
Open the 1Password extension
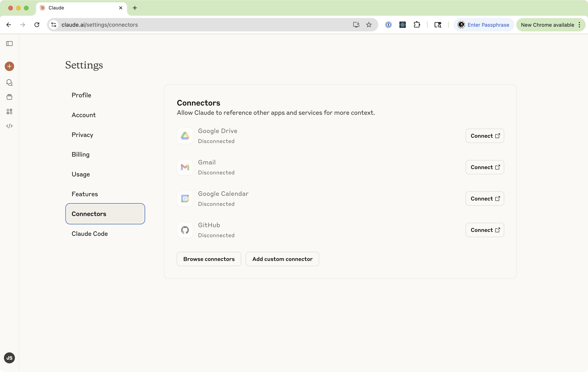point(388,25)
